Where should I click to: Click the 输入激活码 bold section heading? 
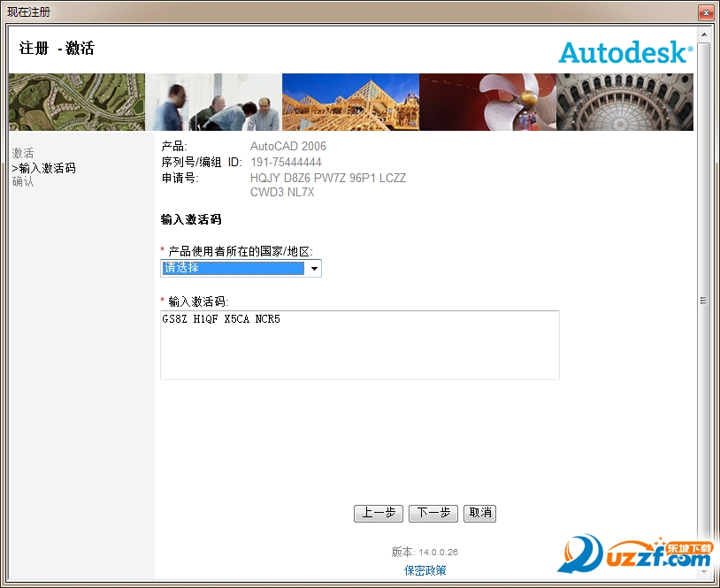(x=191, y=219)
